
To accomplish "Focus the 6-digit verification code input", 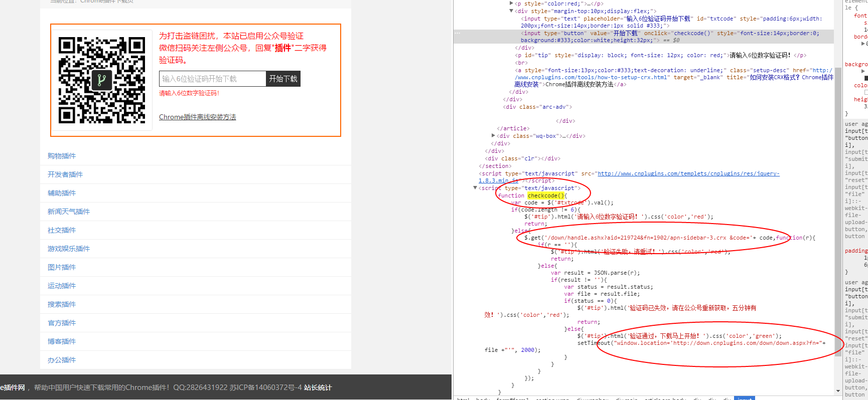I will point(213,79).
